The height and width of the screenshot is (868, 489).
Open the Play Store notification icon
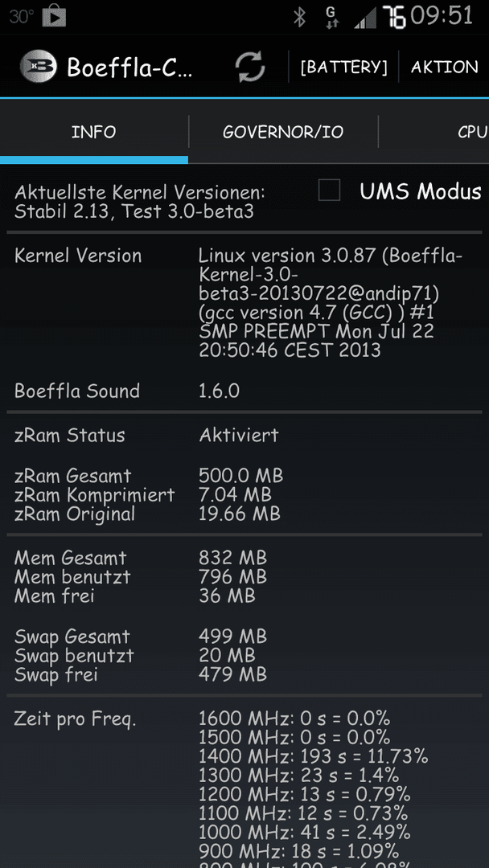click(54, 16)
